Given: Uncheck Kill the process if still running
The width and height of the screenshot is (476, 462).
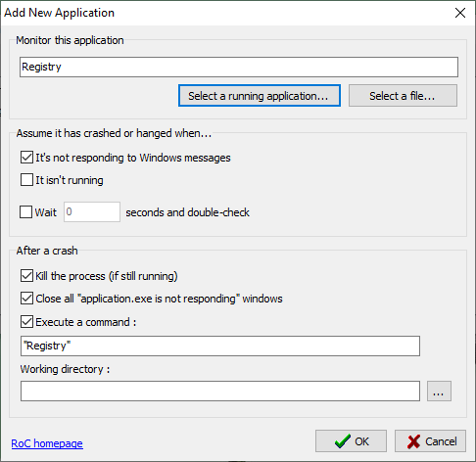Looking at the screenshot, I should [x=26, y=276].
